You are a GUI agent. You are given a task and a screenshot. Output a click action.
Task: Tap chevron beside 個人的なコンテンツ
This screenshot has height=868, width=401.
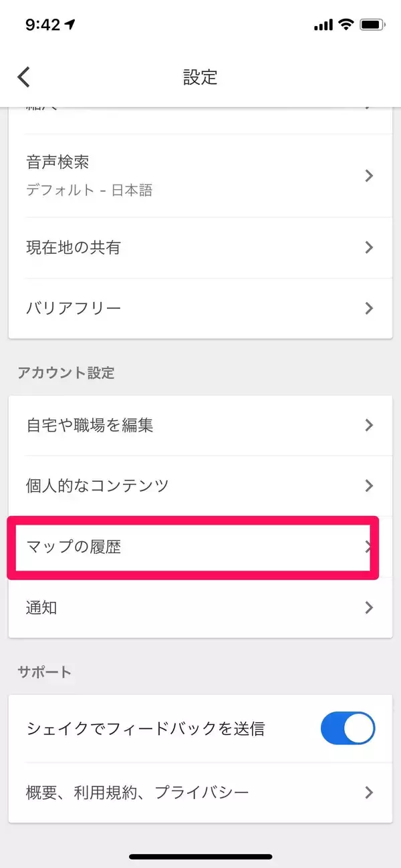pos(369,485)
